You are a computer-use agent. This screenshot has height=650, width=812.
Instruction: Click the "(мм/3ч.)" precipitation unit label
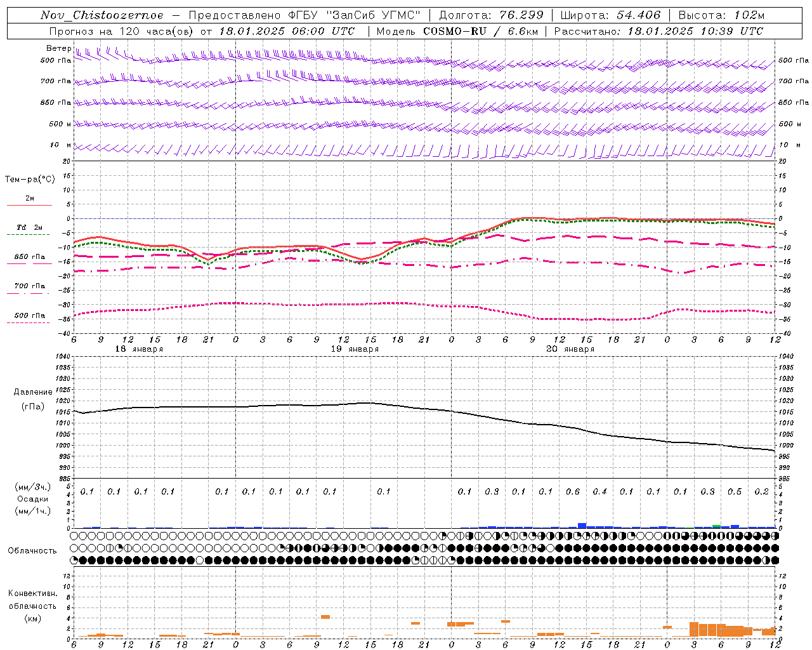(x=33, y=487)
